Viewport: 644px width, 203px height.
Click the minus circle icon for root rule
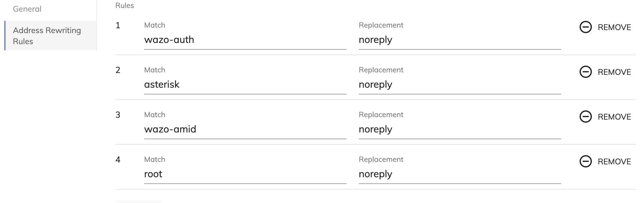[x=585, y=161]
